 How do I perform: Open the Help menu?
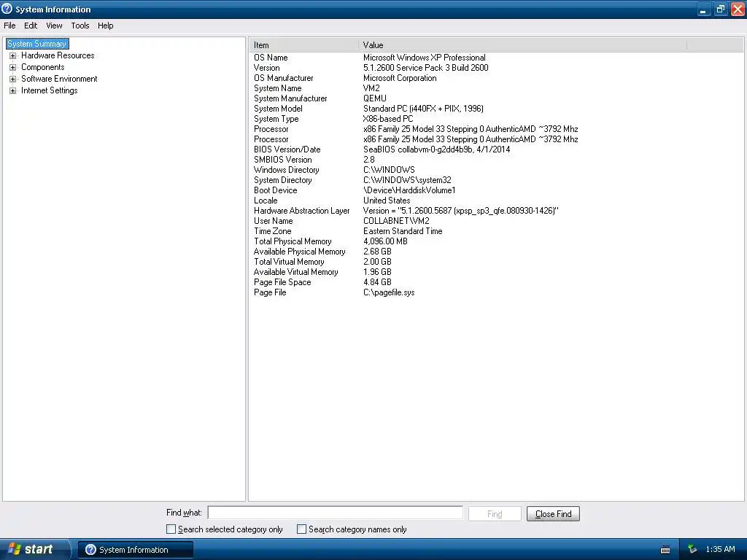tap(105, 26)
